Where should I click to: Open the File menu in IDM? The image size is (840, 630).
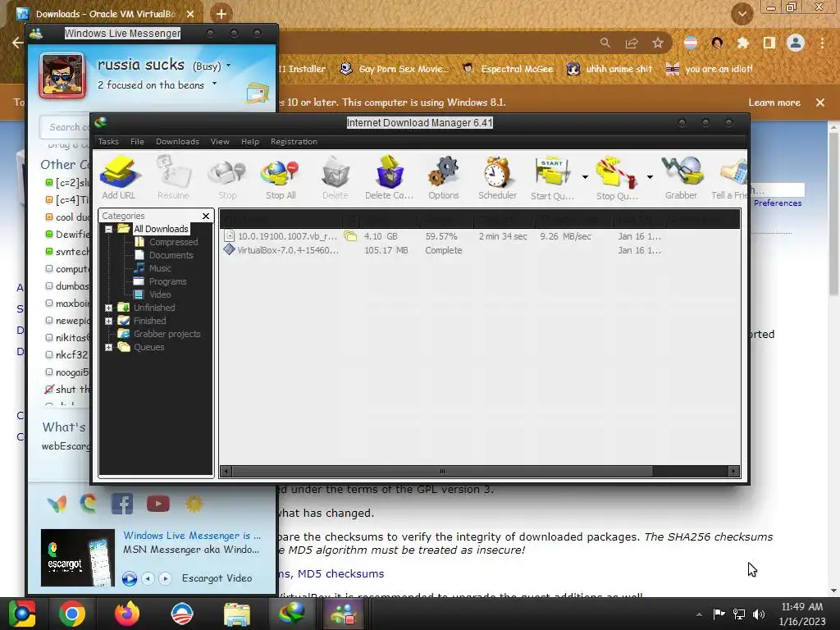click(x=137, y=141)
